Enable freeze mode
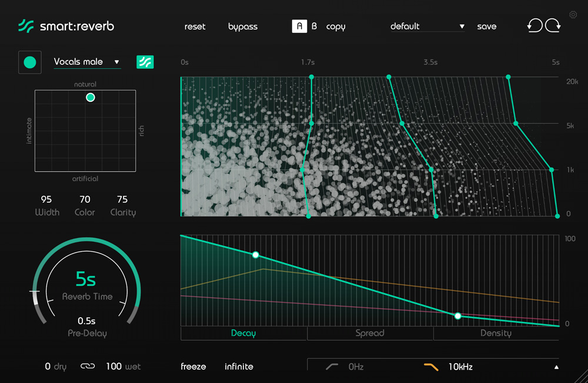Viewport: 588px width, 383px height. click(193, 367)
